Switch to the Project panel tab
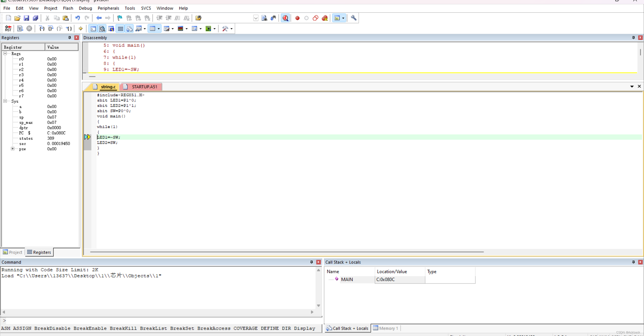This screenshot has width=644, height=336. pyautogui.click(x=13, y=252)
